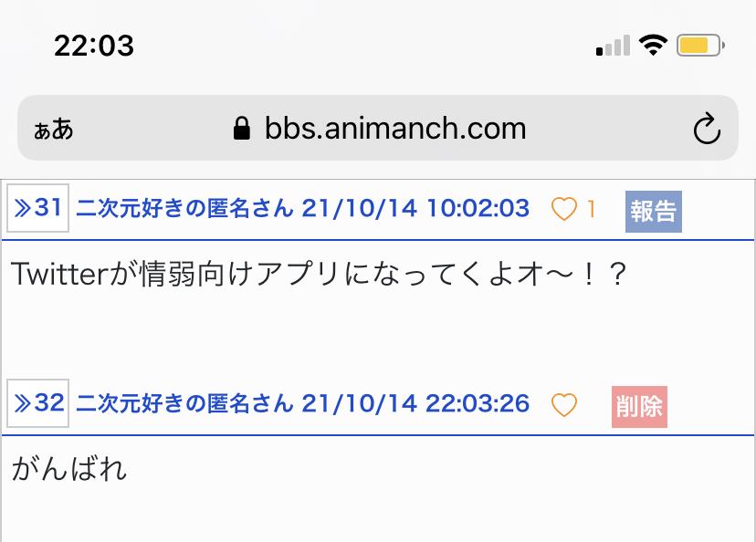Delete post 32 using the 削除 button
The width and height of the screenshot is (756, 542).
(x=639, y=406)
